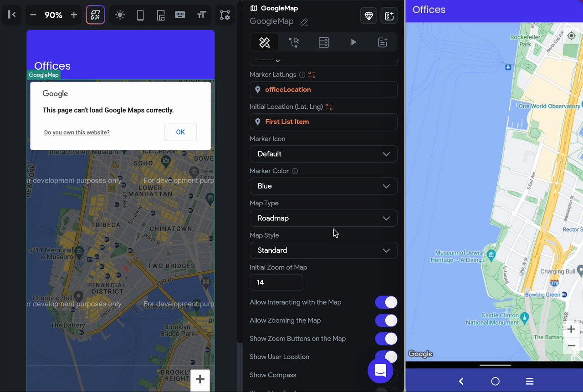
Task: Click the Museum of Jewish Heritage map pin
Action: 491,255
